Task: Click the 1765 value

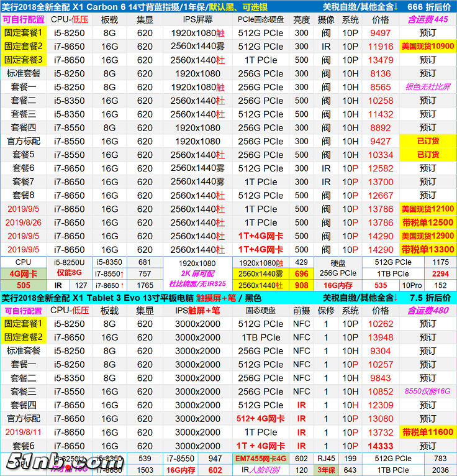Action: [145, 285]
